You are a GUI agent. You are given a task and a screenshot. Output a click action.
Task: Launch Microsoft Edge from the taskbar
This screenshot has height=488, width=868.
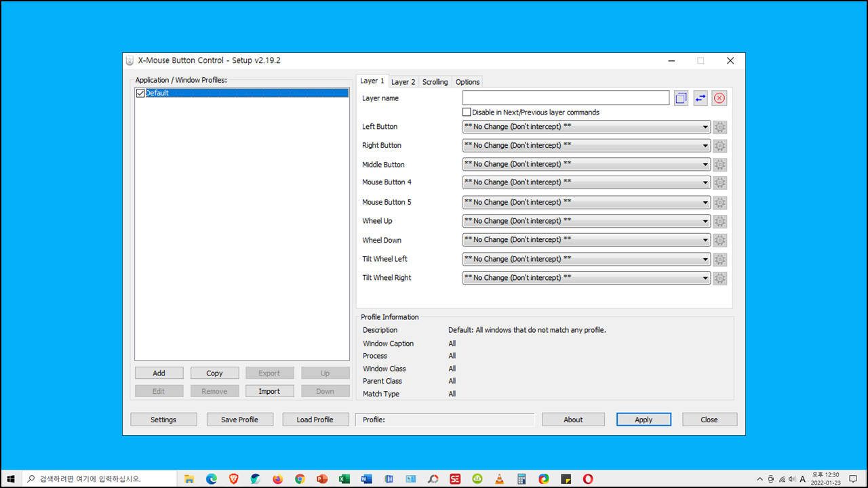(211, 479)
